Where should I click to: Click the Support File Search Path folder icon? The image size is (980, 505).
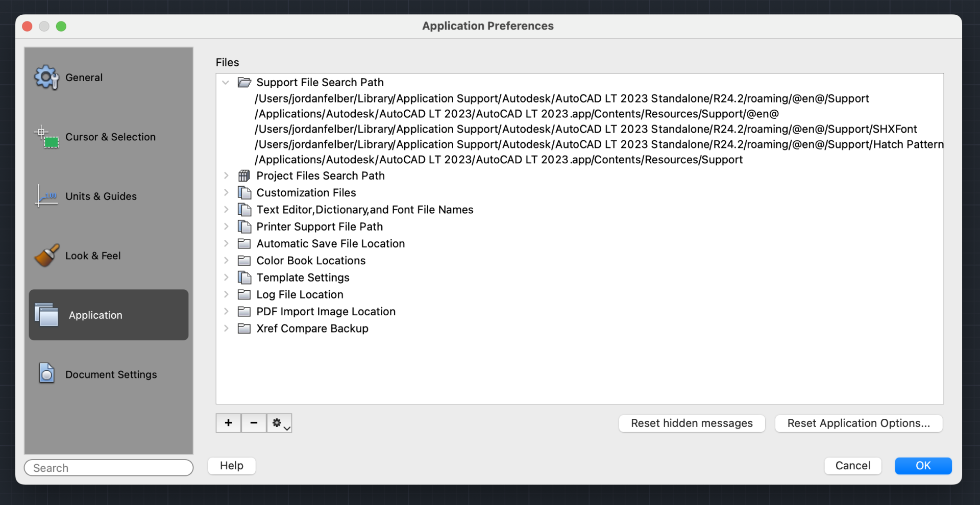[x=244, y=82]
